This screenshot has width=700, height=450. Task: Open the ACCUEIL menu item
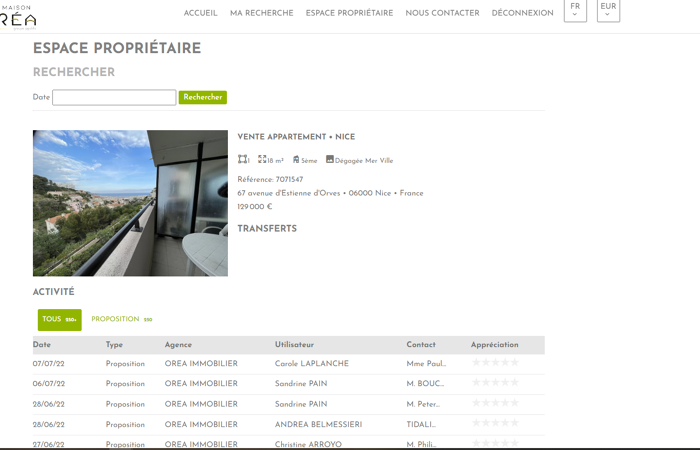click(x=200, y=13)
